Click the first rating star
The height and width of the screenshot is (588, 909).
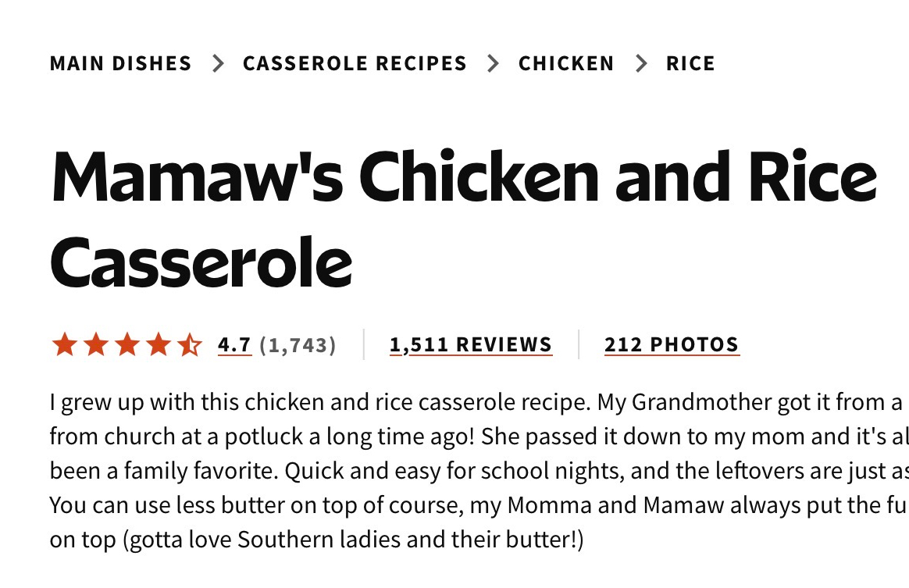(64, 344)
